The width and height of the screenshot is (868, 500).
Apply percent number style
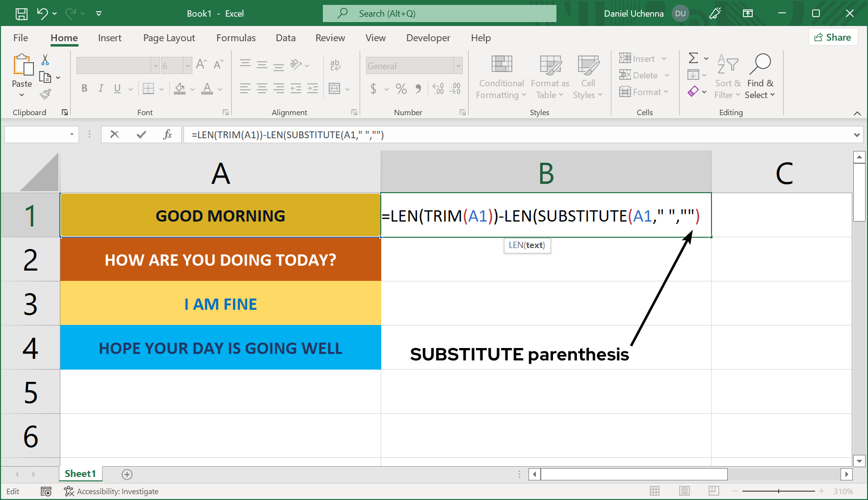(401, 89)
